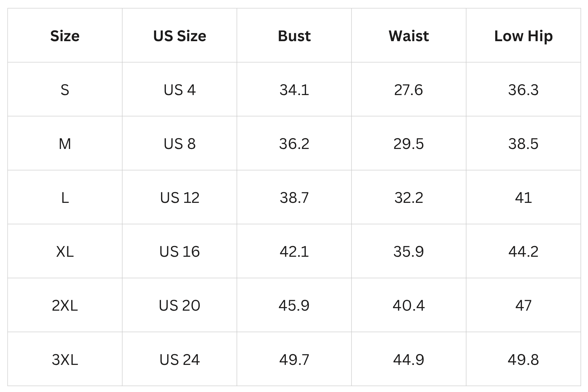
Task: Click the Size column header
Action: [x=65, y=36]
